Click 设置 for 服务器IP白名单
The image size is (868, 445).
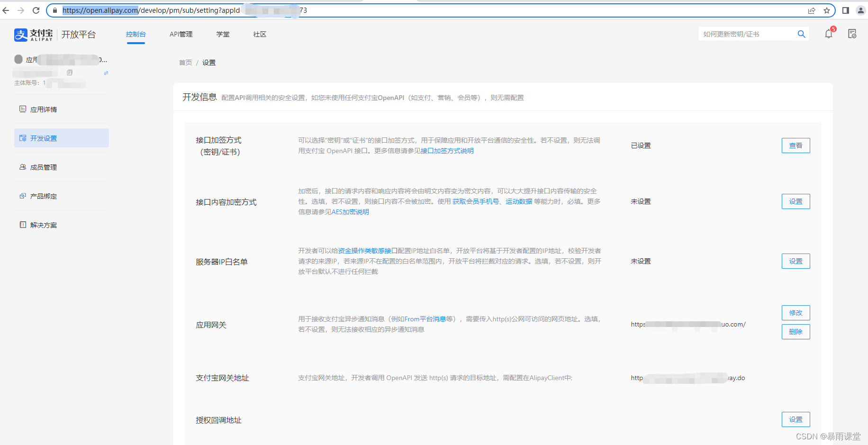[796, 261]
